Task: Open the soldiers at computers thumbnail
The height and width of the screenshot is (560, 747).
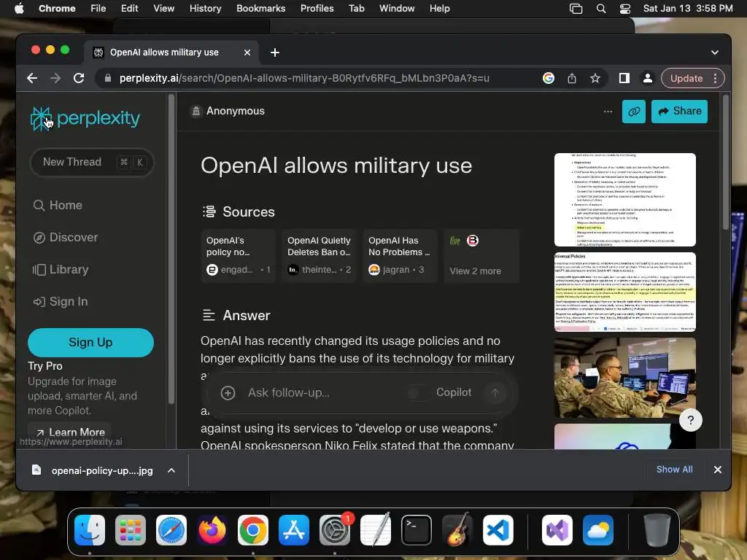Action: point(624,378)
